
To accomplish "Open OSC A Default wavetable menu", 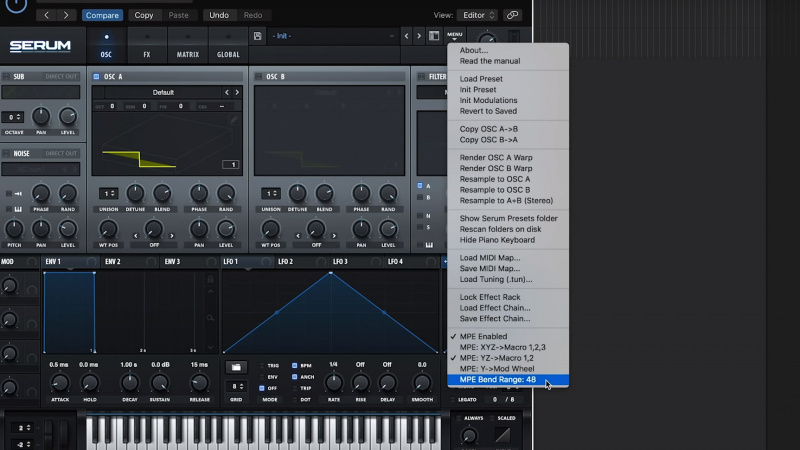I will tap(163, 92).
